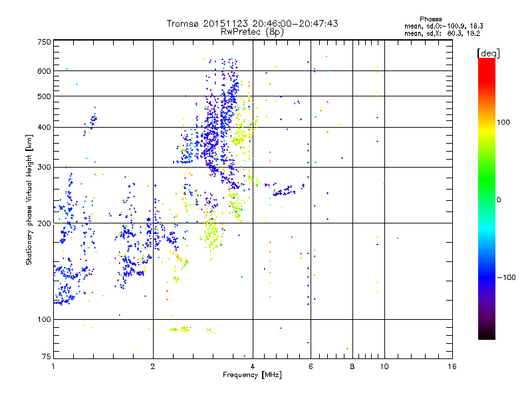Click the subtitle 'RwPretec (8p)'
The height and width of the screenshot is (399, 532).
[x=252, y=32]
